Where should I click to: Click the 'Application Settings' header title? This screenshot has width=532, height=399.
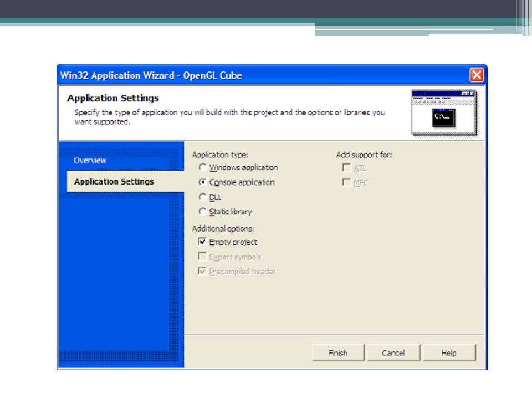point(113,99)
